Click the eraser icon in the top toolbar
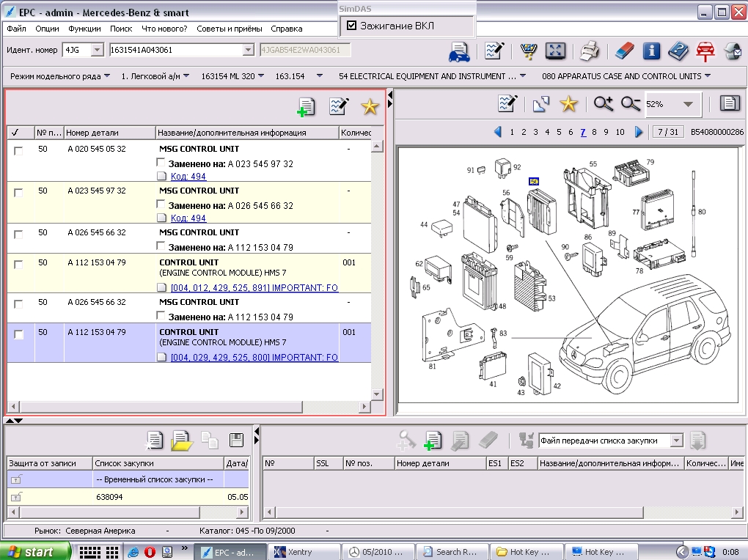Viewport: 748px width, 560px height. (x=624, y=51)
